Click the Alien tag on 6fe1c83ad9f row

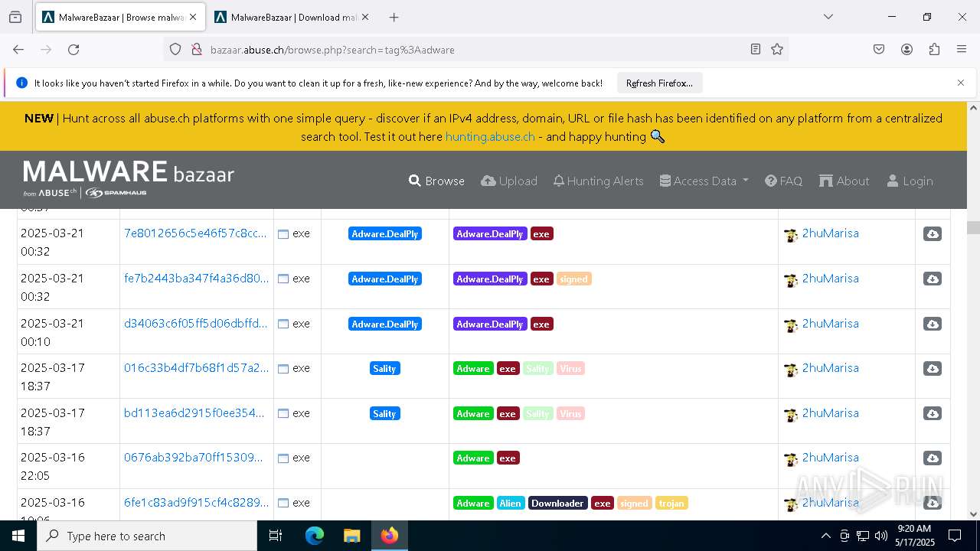pos(511,504)
